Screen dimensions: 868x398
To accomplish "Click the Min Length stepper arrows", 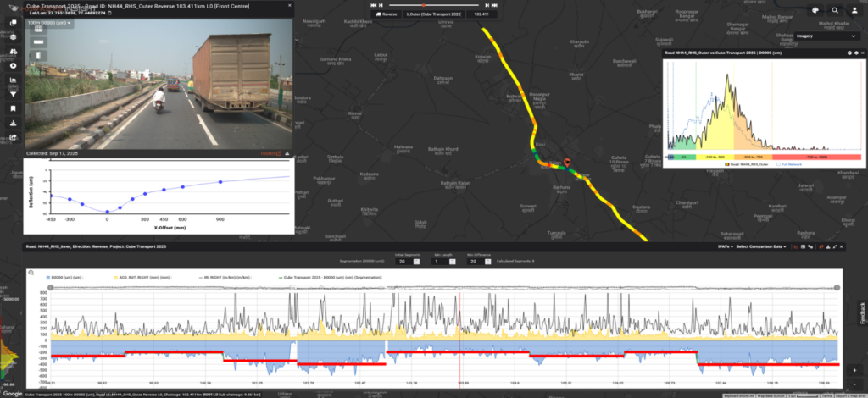I will coord(452,261).
